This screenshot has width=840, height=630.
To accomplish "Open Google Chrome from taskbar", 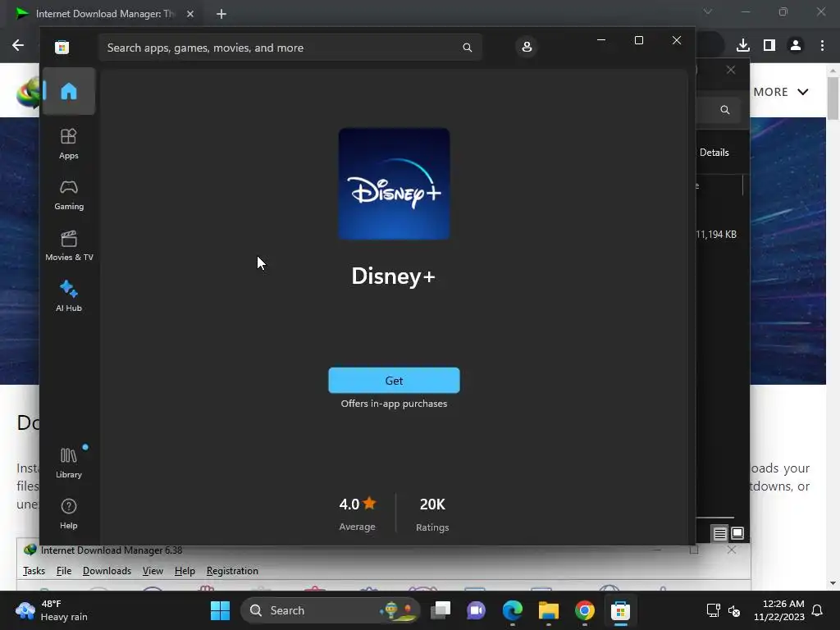I will (584, 610).
